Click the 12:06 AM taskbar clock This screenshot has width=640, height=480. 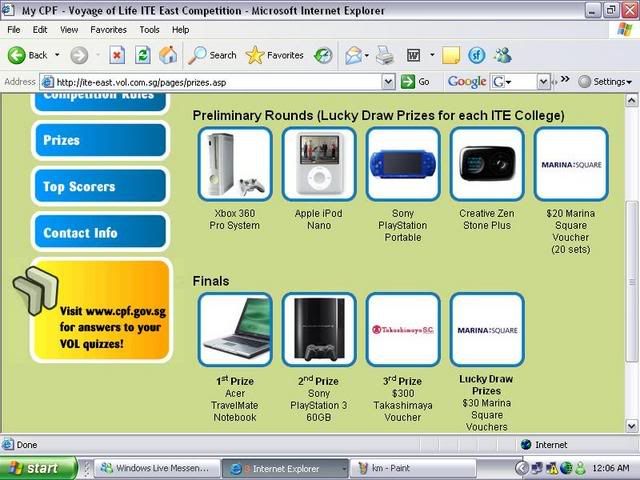(x=610, y=468)
